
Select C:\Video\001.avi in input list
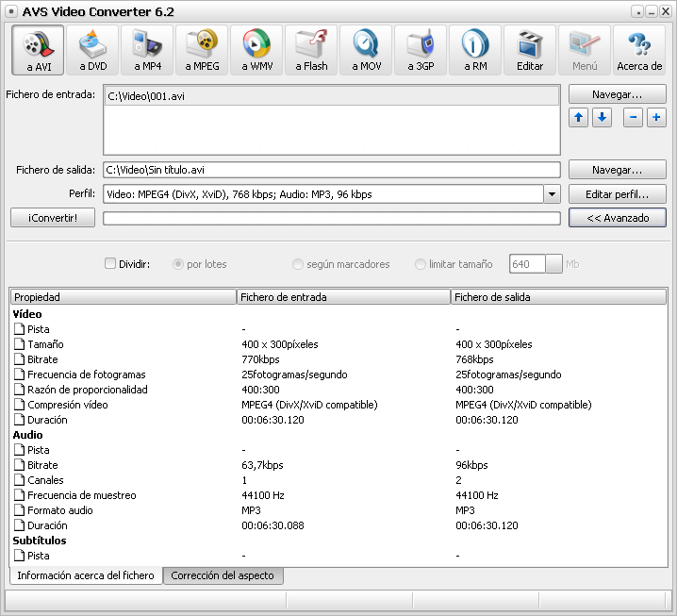click(x=332, y=96)
